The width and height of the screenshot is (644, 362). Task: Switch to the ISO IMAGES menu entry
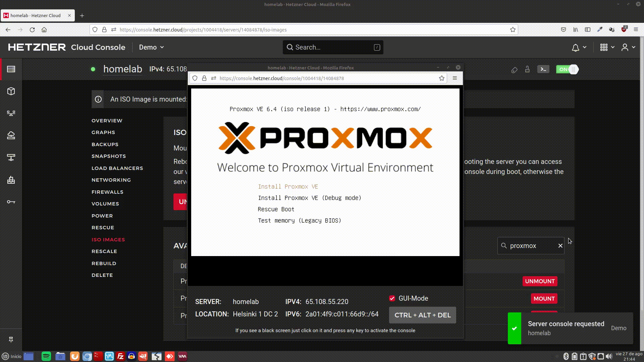[x=108, y=239]
